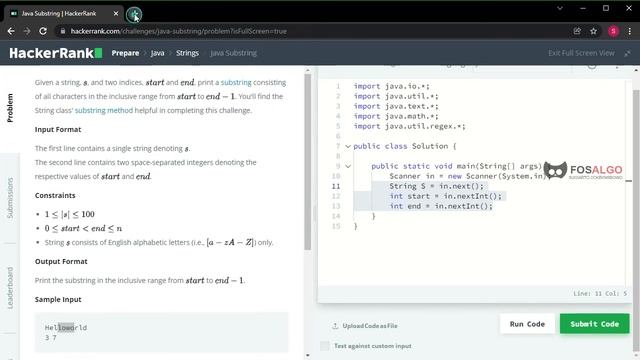
Task: Open the substring hyperlink in problem text
Action: 236,82
